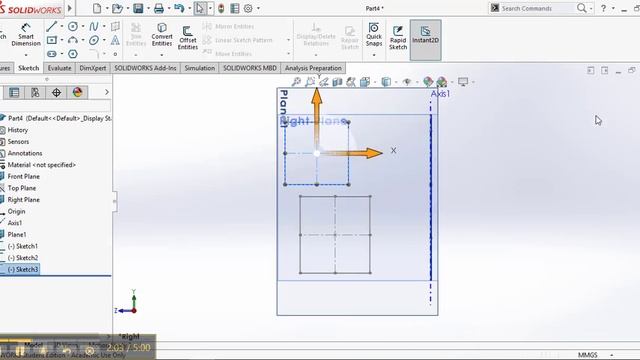
Task: Open the New document dropdown arrow
Action: [x=107, y=8]
